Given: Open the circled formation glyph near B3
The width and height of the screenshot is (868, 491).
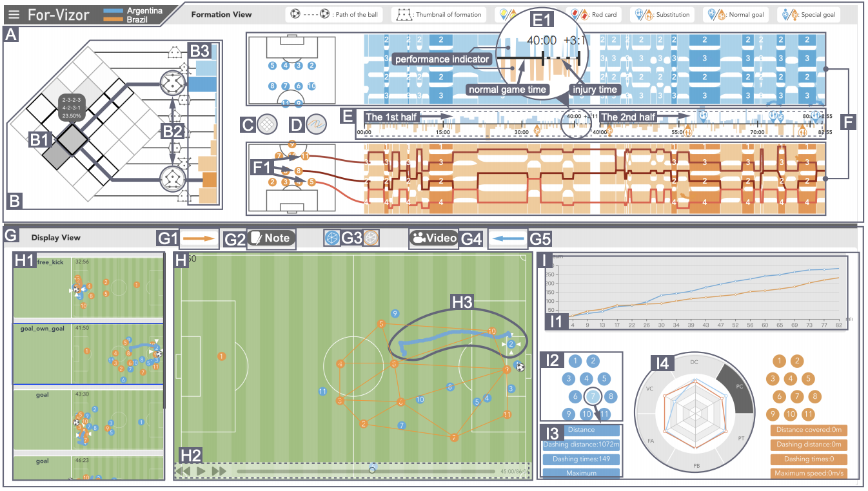Looking at the screenshot, I should (172, 84).
